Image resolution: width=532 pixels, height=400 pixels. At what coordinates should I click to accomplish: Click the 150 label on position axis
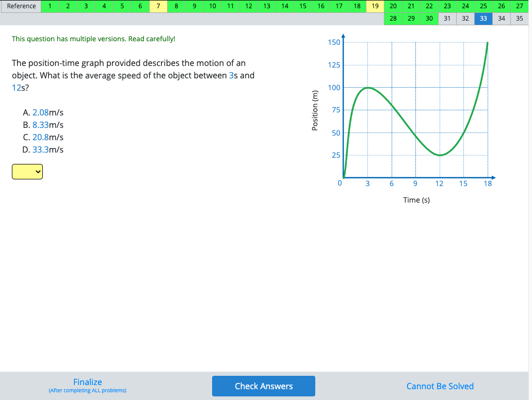point(334,42)
